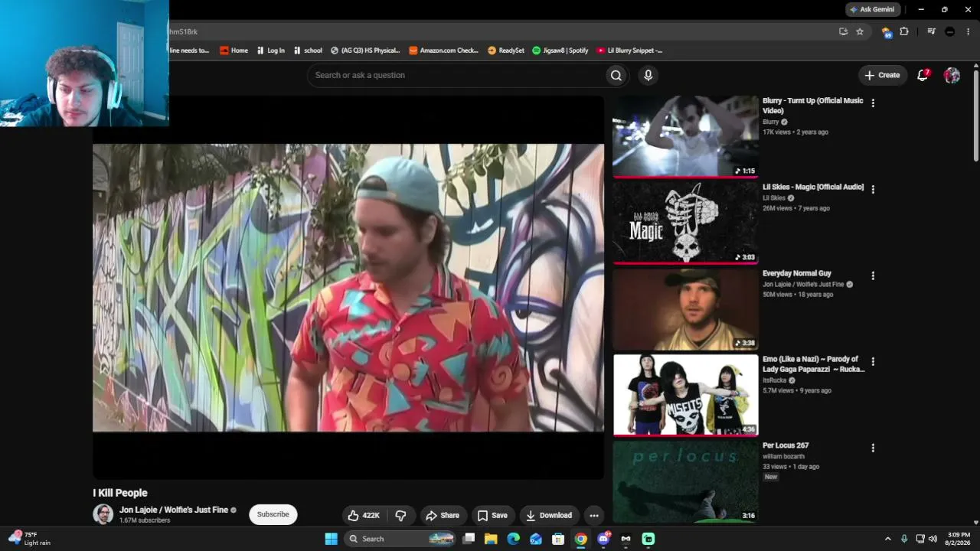Click inside the YouTube search field
The height and width of the screenshot is (551, 980).
[456, 75]
